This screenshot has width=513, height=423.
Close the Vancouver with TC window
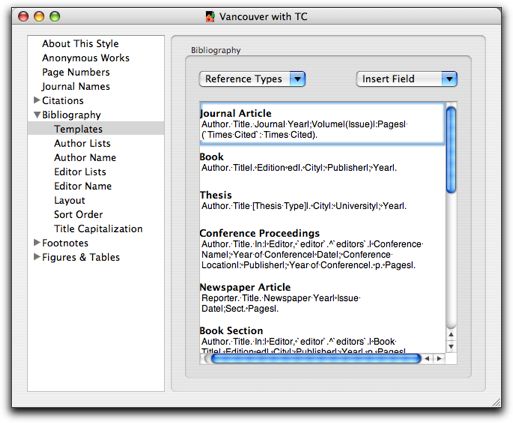[23, 16]
